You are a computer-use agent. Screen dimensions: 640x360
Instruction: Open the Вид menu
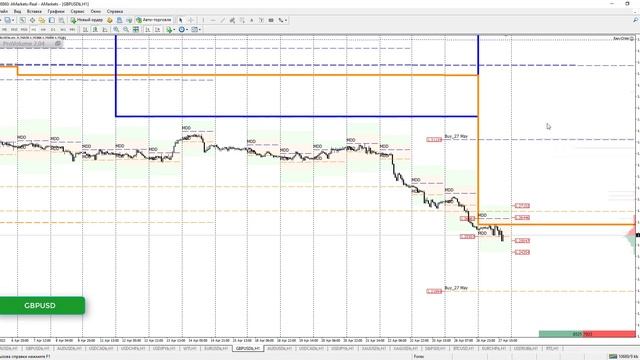(17, 11)
